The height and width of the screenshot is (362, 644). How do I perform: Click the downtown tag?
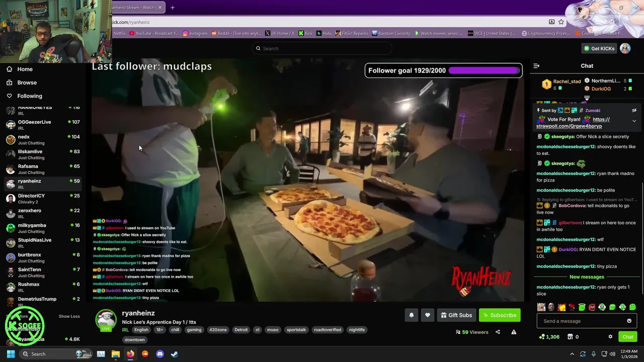pyautogui.click(x=134, y=340)
